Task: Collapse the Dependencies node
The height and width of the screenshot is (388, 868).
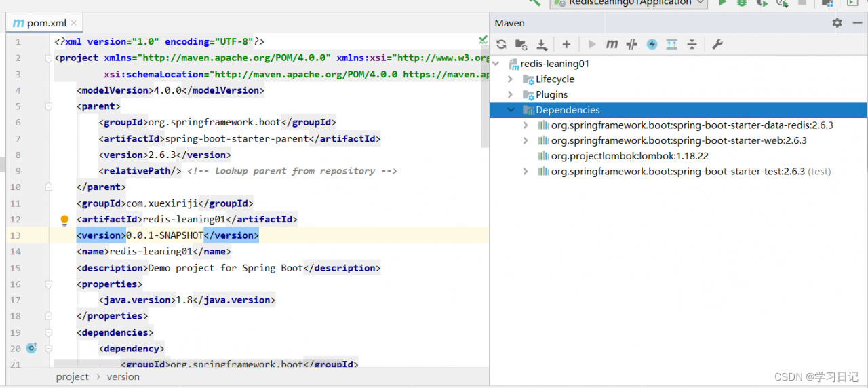Action: click(x=511, y=110)
